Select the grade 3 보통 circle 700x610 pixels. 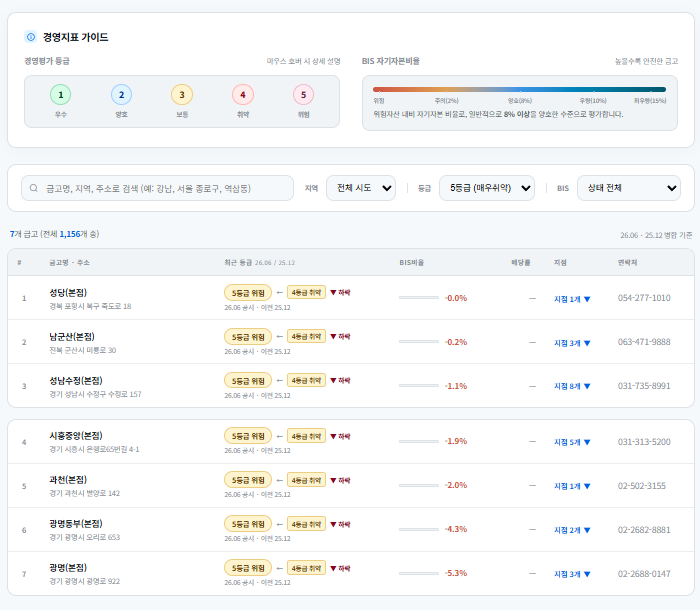[182, 95]
